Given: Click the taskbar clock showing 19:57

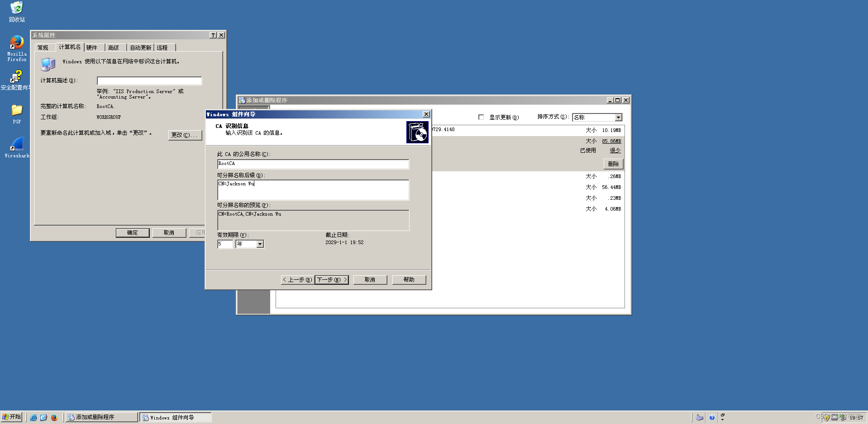Looking at the screenshot, I should pos(856,418).
